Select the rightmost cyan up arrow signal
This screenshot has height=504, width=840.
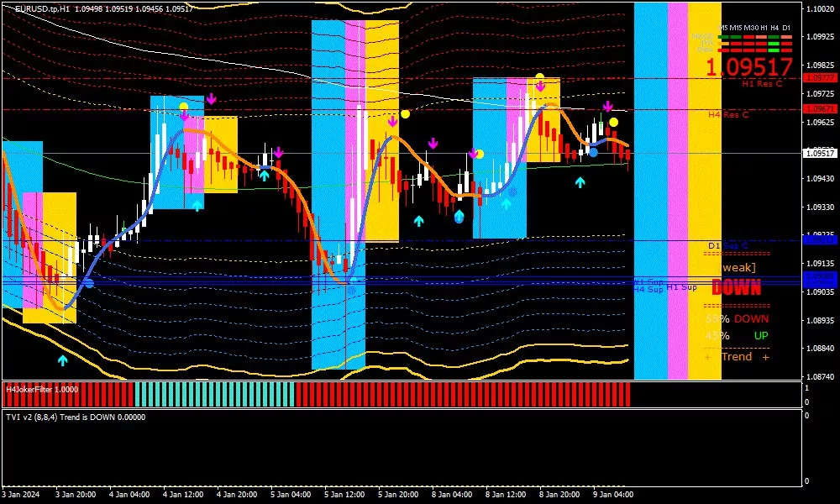(x=580, y=181)
